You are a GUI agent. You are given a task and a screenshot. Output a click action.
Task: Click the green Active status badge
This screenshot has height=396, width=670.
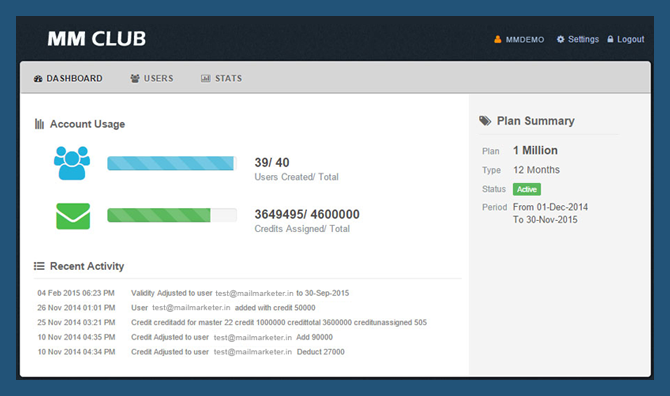click(x=527, y=189)
